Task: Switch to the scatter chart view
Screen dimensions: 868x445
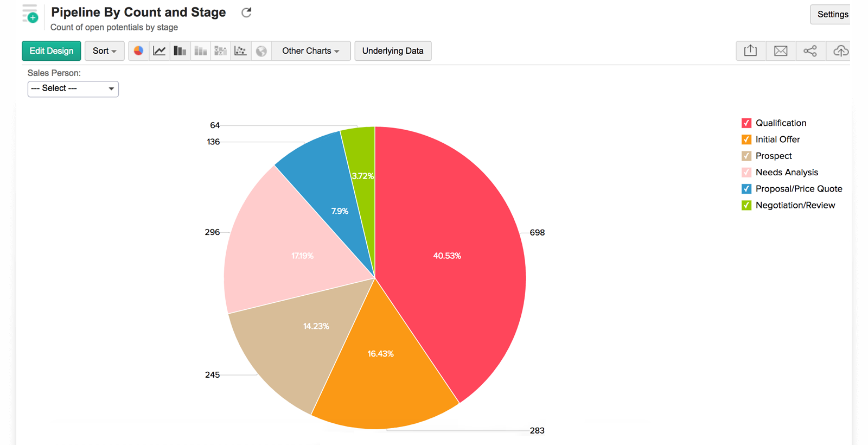Action: coord(241,51)
